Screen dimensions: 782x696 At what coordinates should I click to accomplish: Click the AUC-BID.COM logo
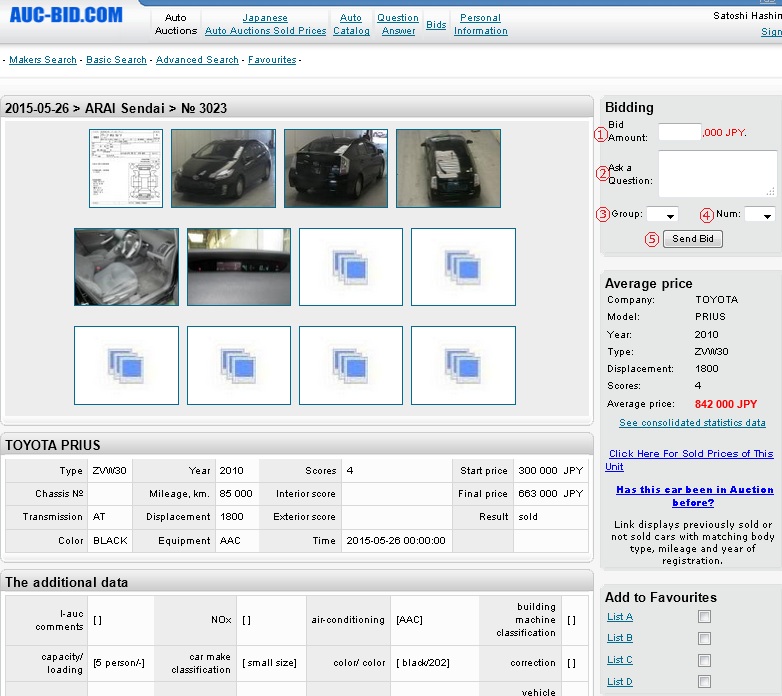66,15
